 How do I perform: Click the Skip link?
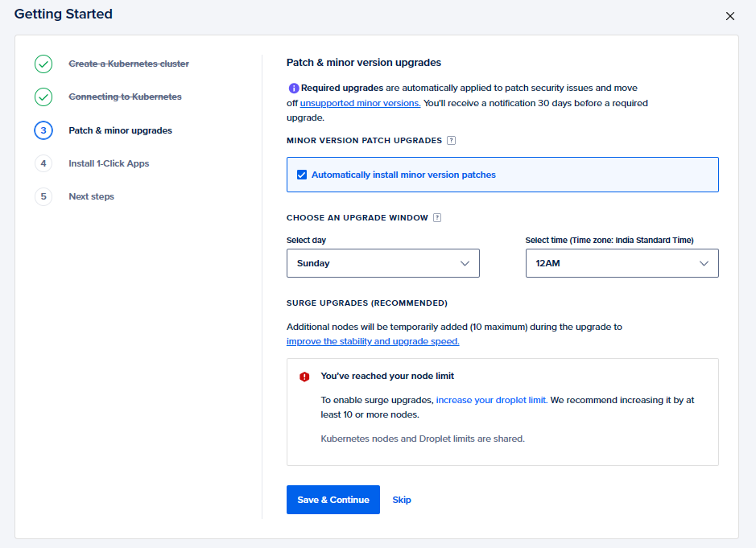pos(402,500)
